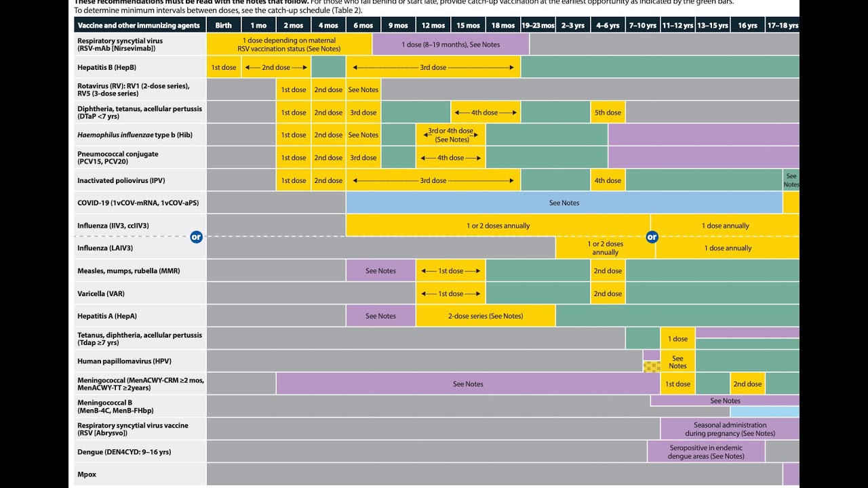Click the Varicella '2nd dose' cell
This screenshot has height=488, width=868.
(x=608, y=293)
